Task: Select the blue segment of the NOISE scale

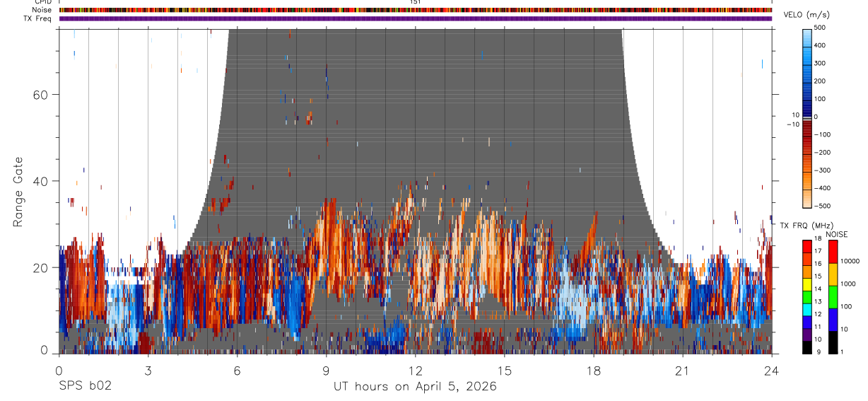Action: click(833, 320)
